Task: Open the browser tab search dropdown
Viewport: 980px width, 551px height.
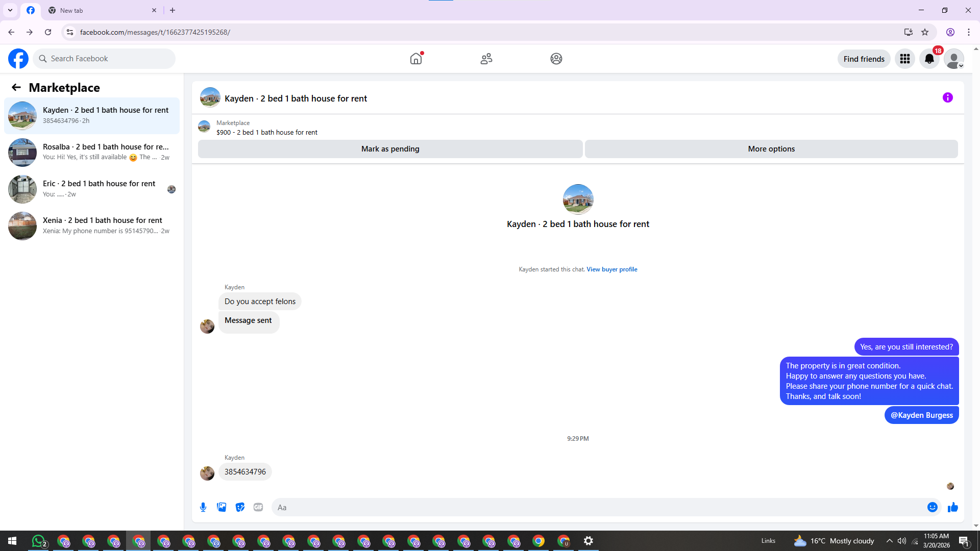Action: click(x=10, y=10)
